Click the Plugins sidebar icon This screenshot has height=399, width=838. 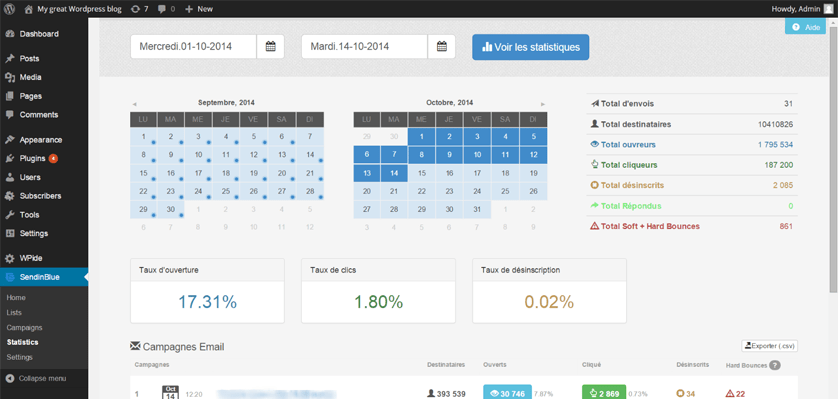pyautogui.click(x=10, y=159)
